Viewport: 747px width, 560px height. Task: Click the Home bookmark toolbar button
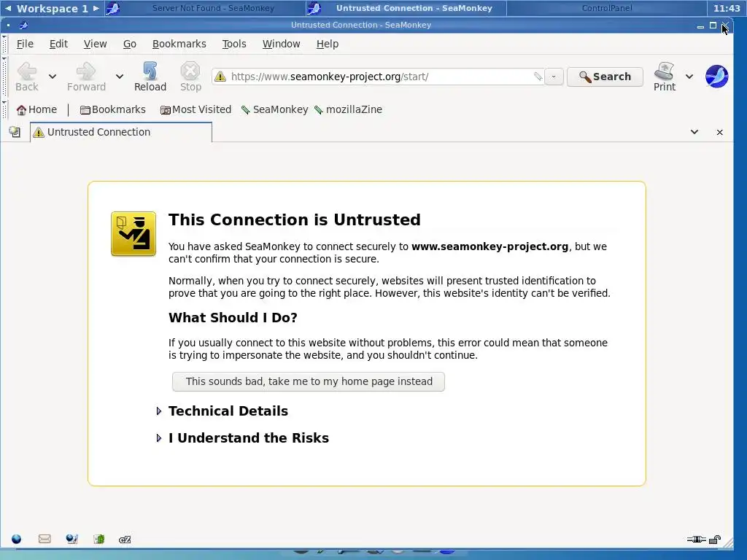point(36,109)
